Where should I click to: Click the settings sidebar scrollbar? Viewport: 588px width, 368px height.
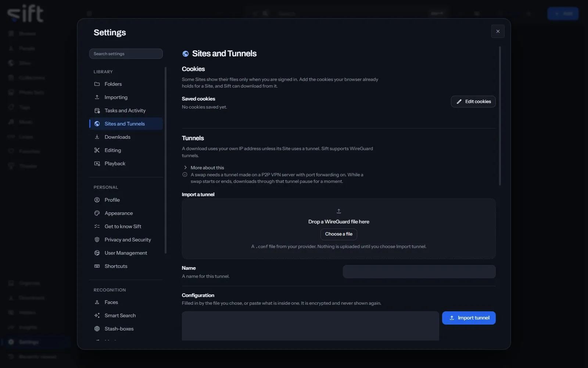[x=166, y=160]
